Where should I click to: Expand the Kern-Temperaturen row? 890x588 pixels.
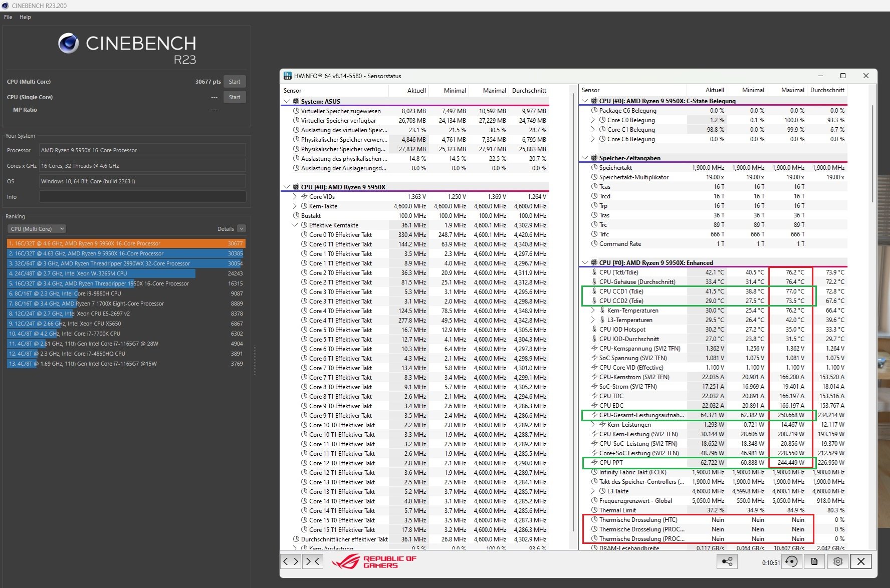(593, 310)
